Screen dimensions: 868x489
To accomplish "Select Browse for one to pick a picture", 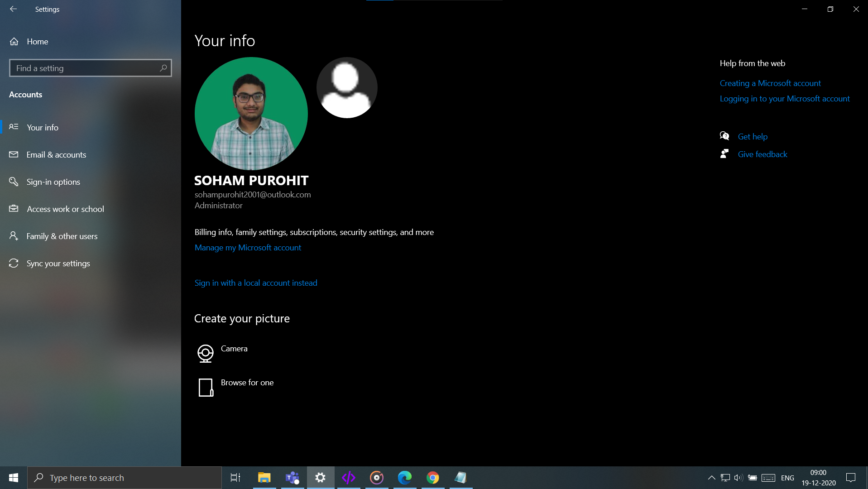I will (x=247, y=382).
